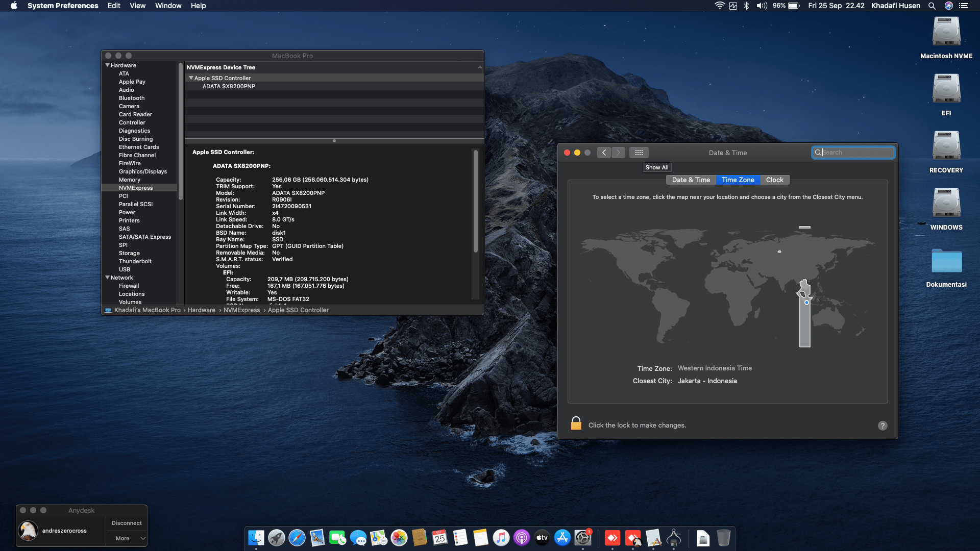Click the time zone map location pin
This screenshot has width=980, height=551.
pos(806,303)
